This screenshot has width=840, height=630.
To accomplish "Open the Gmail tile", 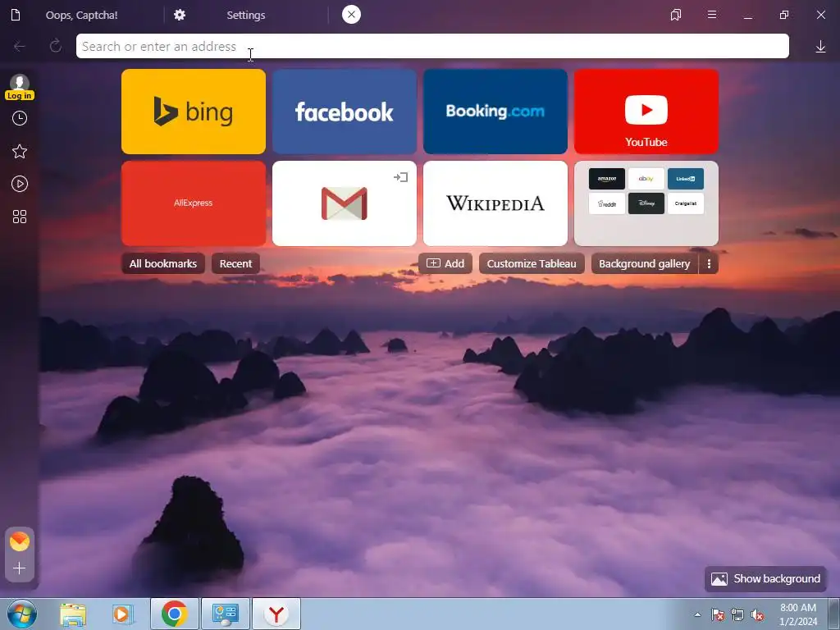I will point(345,203).
